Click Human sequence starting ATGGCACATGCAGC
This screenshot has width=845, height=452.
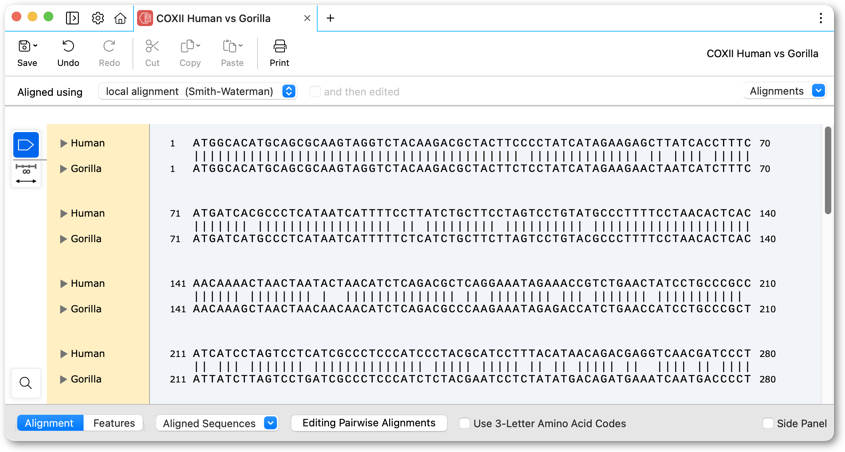(472, 143)
